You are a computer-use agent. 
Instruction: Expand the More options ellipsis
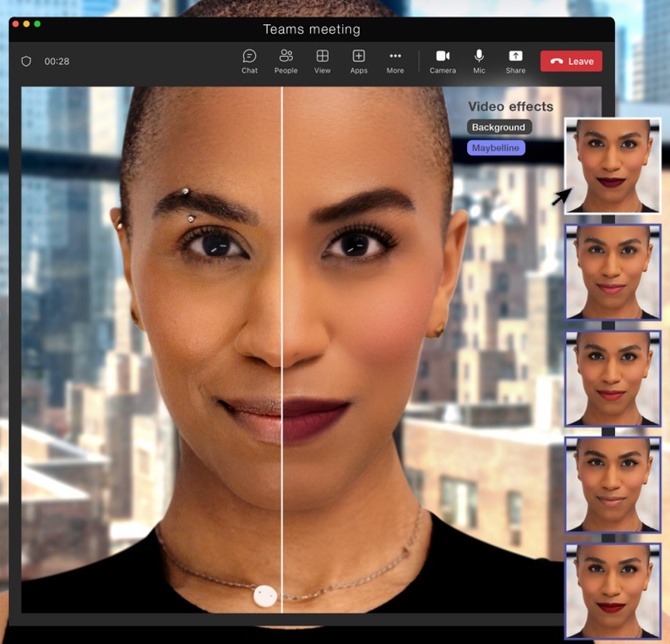click(395, 61)
